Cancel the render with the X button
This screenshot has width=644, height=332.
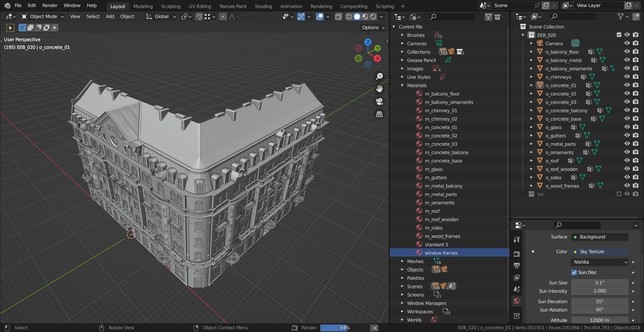coord(375,328)
